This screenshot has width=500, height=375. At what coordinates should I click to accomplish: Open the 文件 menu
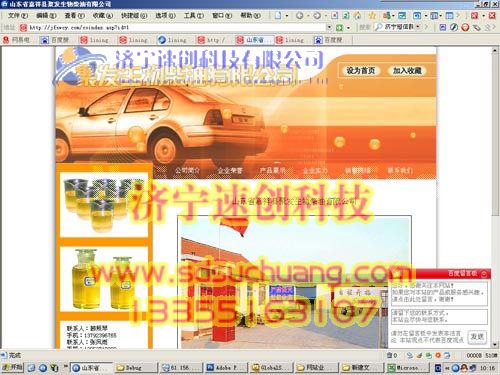17,15
